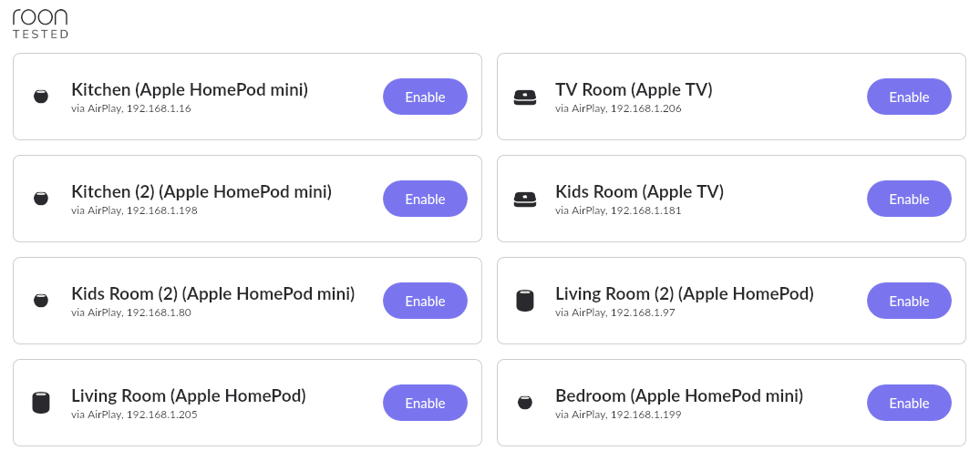The image size is (980, 461).
Task: Select the Bedroom (Apple HomePod mini) title
Action: (679, 396)
